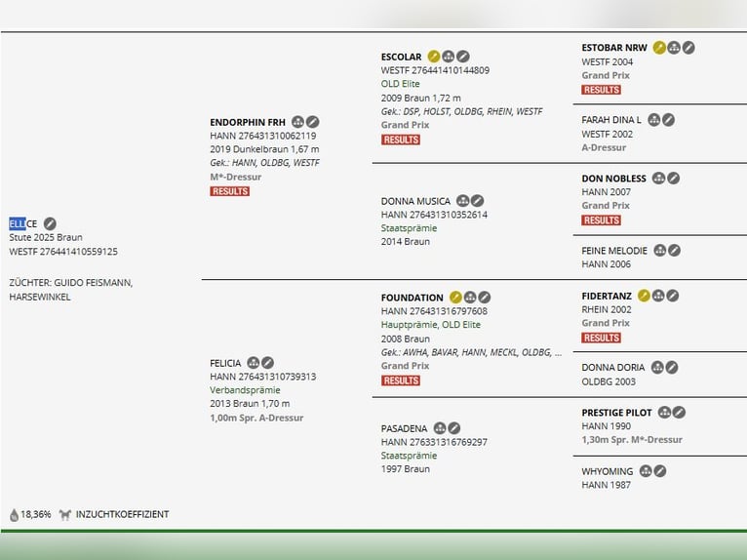Click the edit pencil next to PASADENA
747x560 pixels.
(453, 428)
